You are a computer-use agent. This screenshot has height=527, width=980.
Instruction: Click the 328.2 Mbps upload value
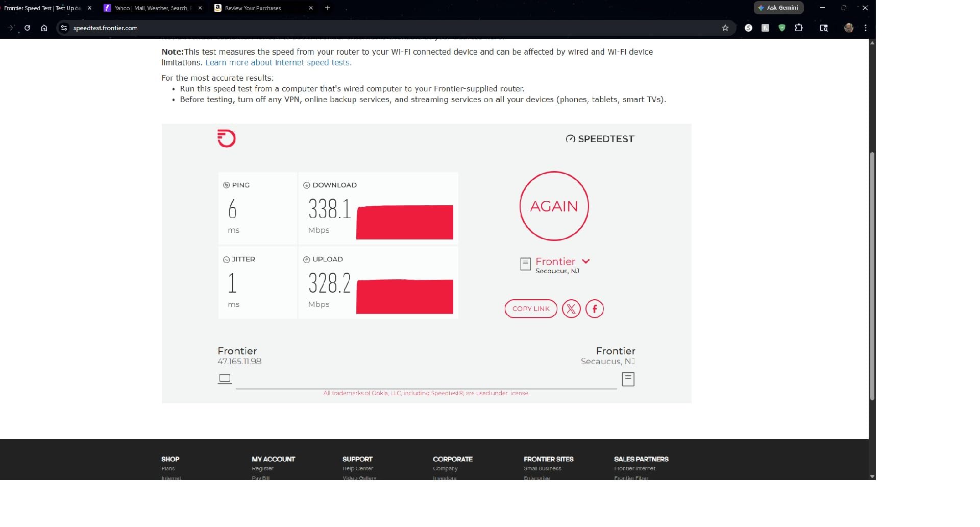(330, 283)
